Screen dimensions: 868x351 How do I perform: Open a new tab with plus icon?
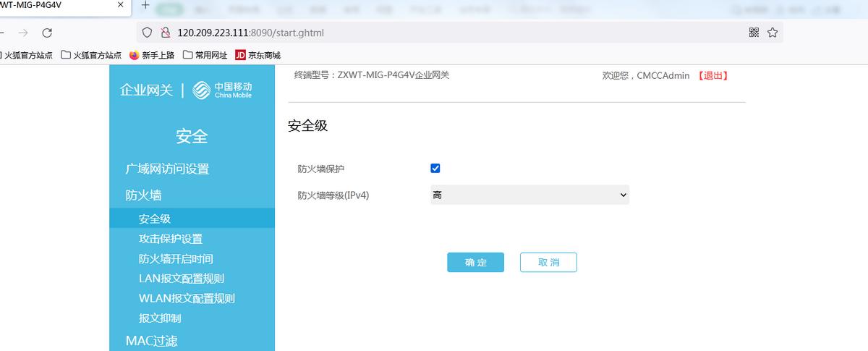point(145,5)
